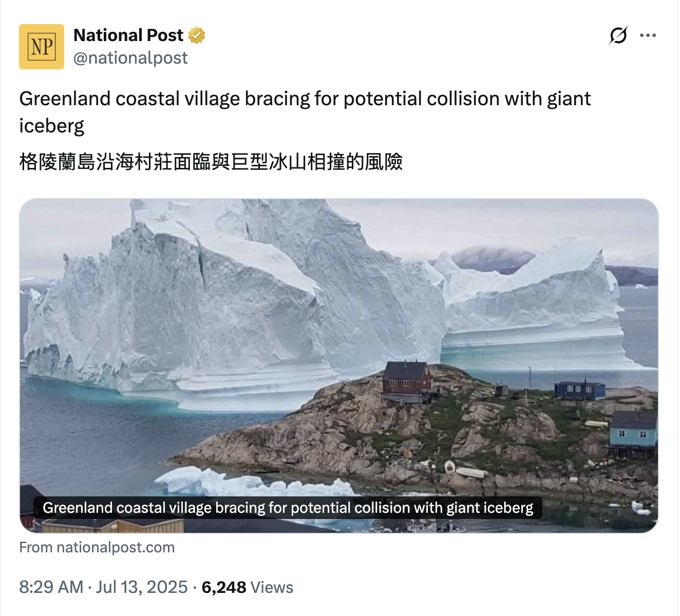Click the Jul 13, 2025 date
This screenshot has height=616, width=680.
click(x=142, y=587)
